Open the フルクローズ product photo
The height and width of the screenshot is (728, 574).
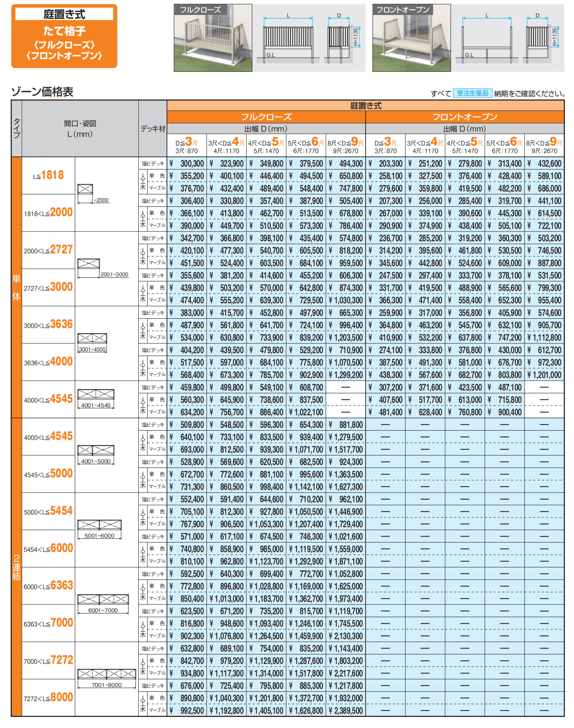tap(213, 38)
